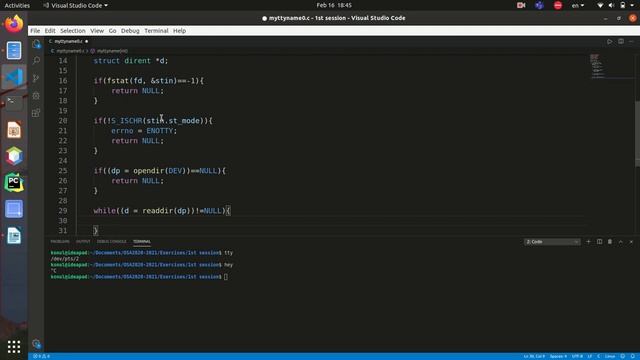Show Applications grid in dock
The height and width of the screenshot is (360, 640).
(14, 347)
